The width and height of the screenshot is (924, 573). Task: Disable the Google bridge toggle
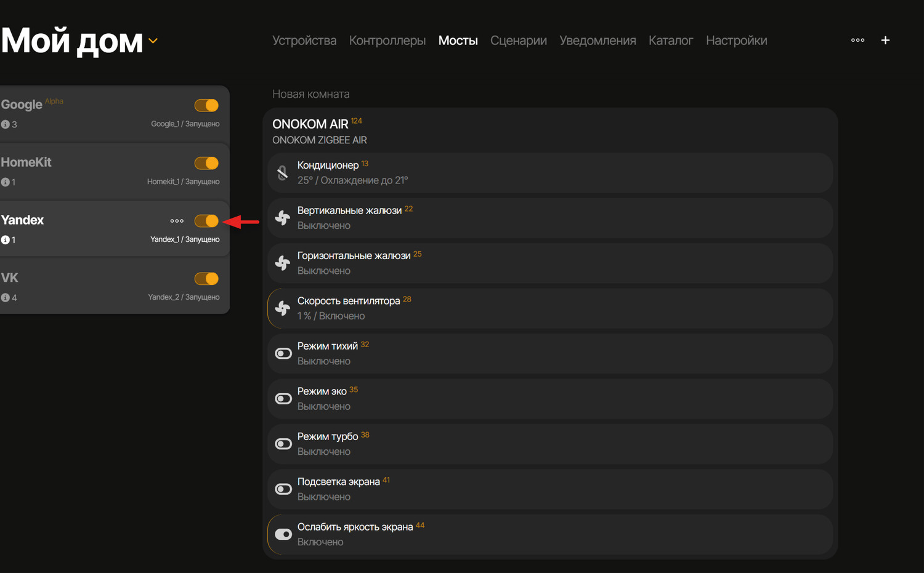[206, 105]
